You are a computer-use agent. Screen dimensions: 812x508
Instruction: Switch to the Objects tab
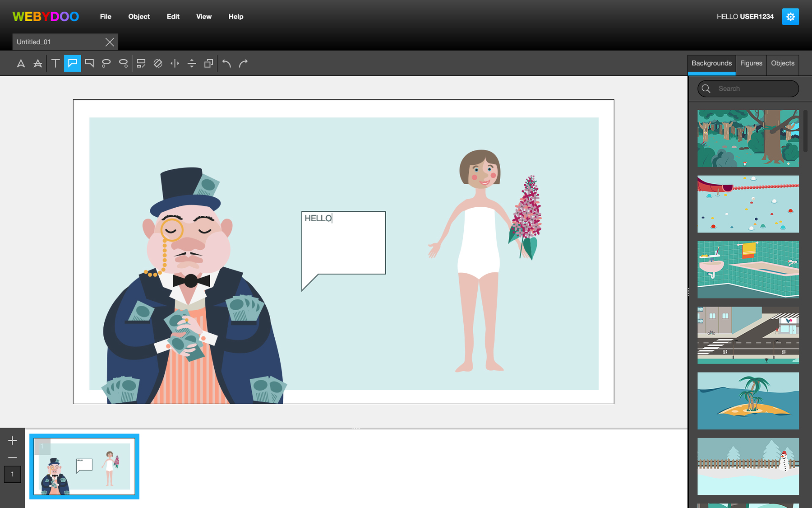pyautogui.click(x=782, y=63)
